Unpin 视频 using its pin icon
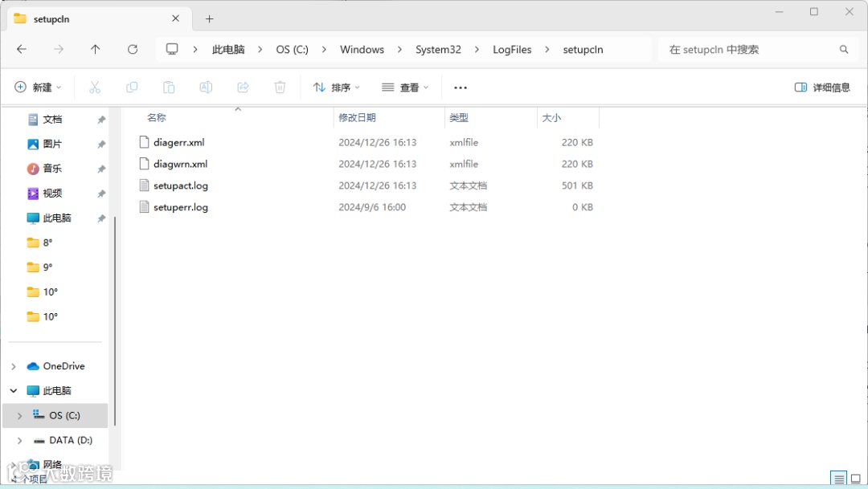Viewport: 868px width, 489px height. (x=101, y=194)
